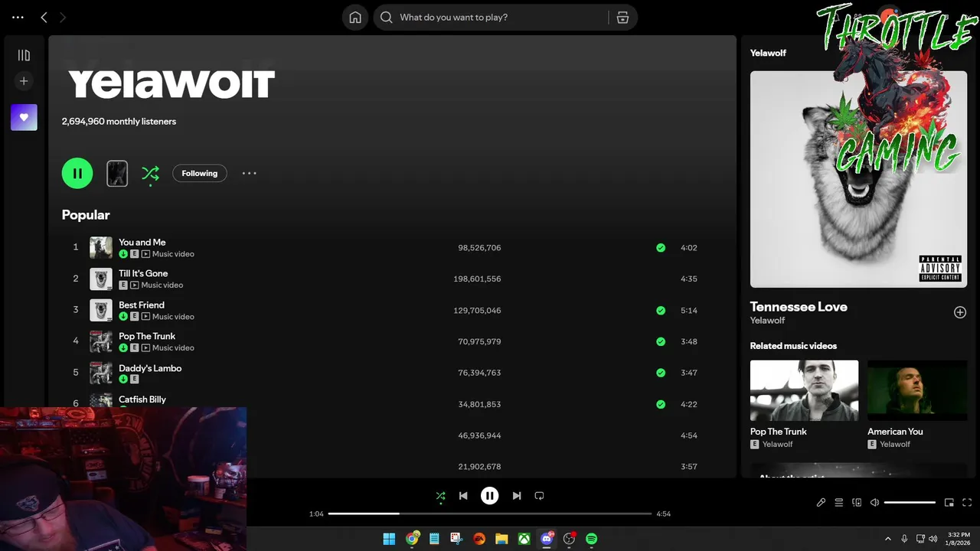Image resolution: width=980 pixels, height=551 pixels.
Task: Click the green saved check on 'Best Friend'
Action: pos(661,311)
